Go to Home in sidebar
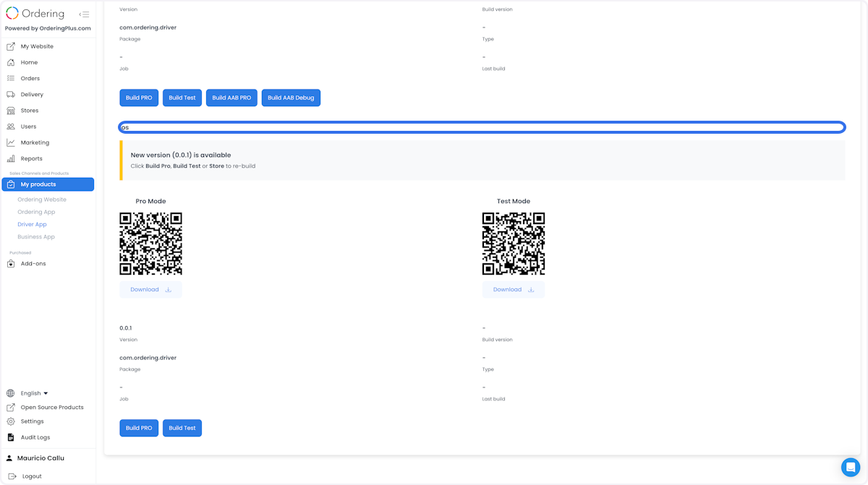Viewport: 868px width, 485px height. click(x=29, y=62)
